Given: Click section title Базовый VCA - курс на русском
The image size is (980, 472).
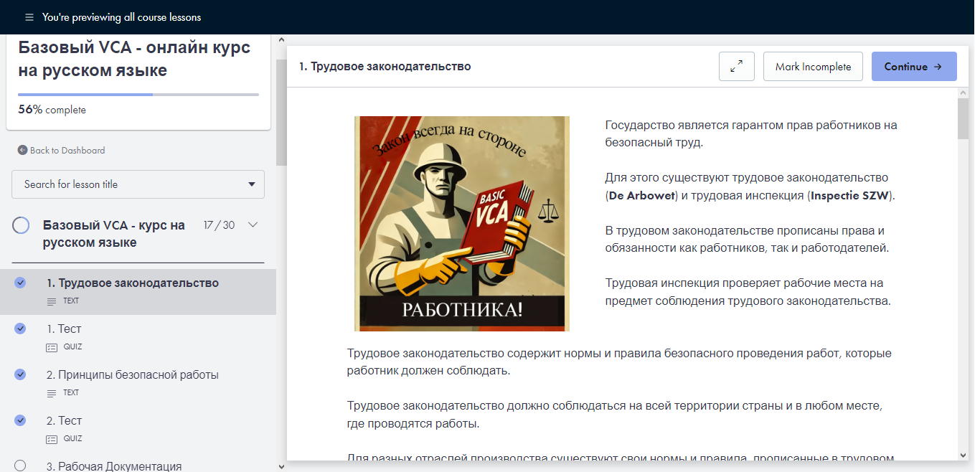Looking at the screenshot, I should (x=114, y=234).
